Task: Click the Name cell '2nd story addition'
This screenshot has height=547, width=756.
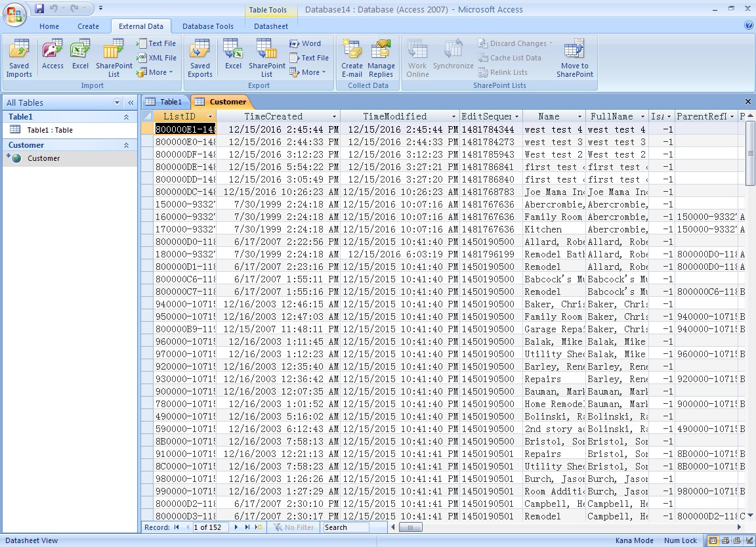Action: tap(553, 429)
